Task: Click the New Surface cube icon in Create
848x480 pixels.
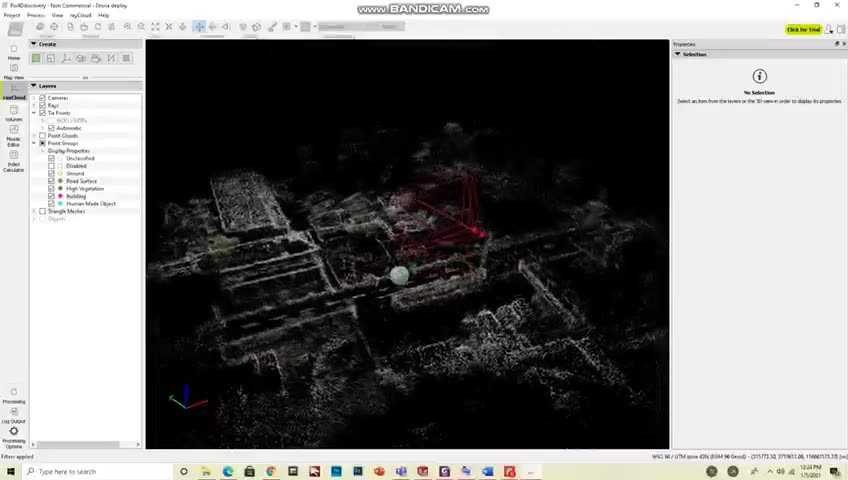Action: [x=81, y=58]
